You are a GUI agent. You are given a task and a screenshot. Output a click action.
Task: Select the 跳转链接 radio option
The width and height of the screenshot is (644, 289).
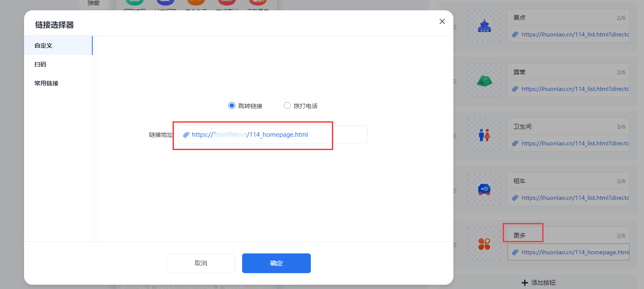pos(232,105)
